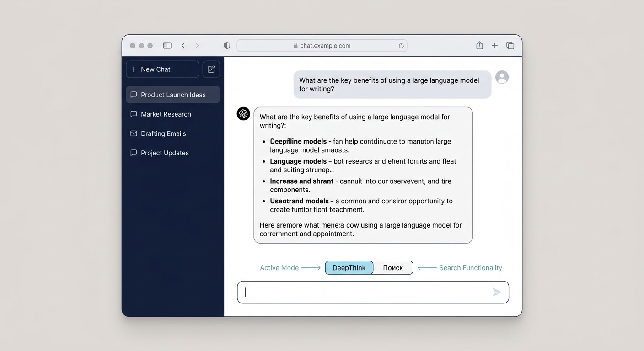Reload the page using refresh icon
644x351 pixels.
click(401, 46)
